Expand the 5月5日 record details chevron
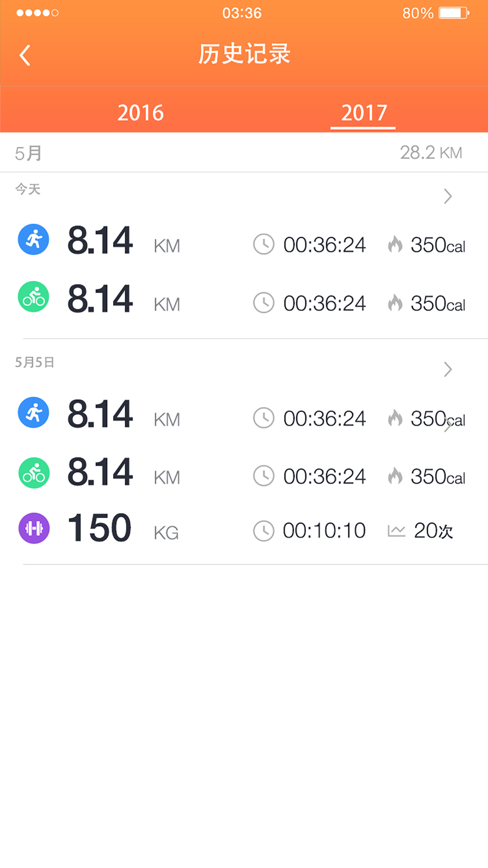The height and width of the screenshot is (868, 488). point(448,370)
